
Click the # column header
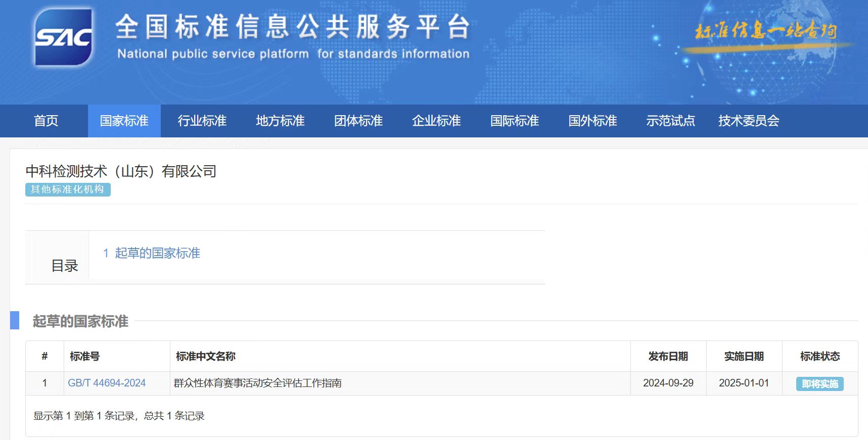point(44,357)
